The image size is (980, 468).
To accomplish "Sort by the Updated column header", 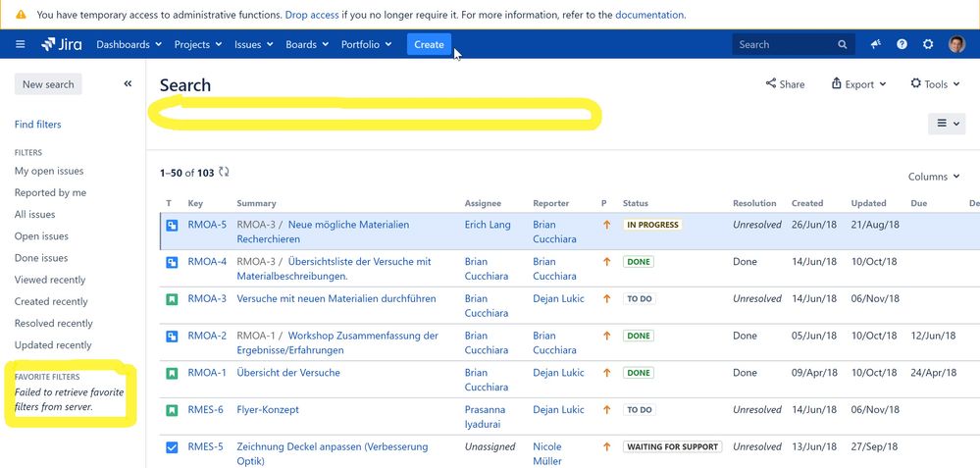I will [x=868, y=203].
